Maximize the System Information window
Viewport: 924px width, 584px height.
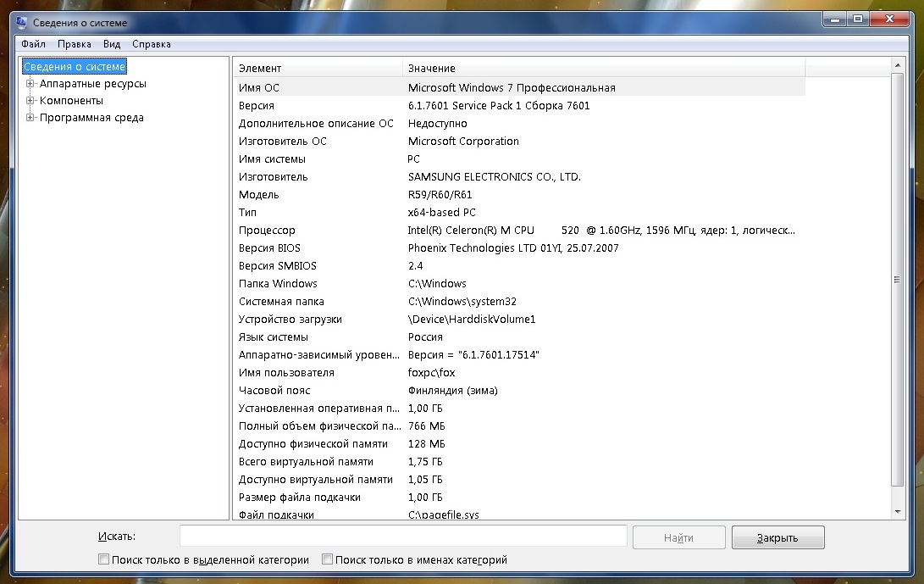point(858,19)
